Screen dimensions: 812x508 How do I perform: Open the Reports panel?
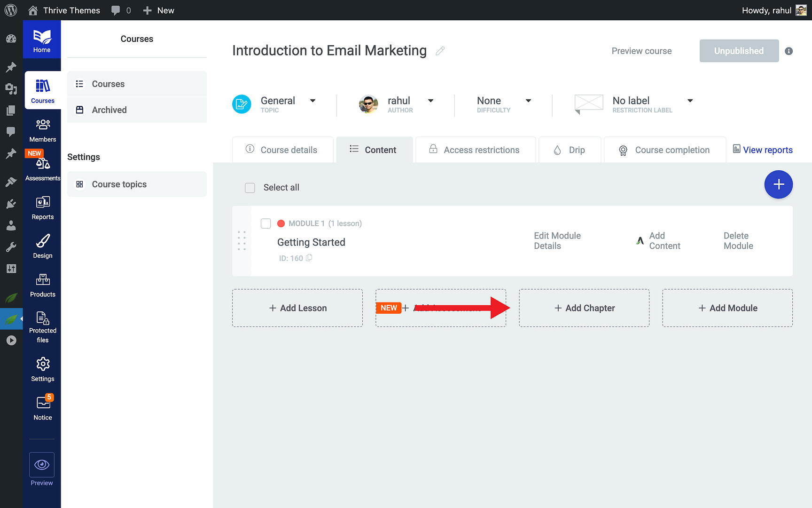[42, 207]
